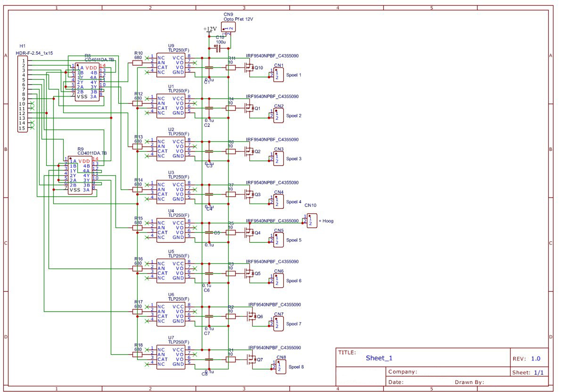Select MOSFET Q3 symbol
561x392 pixels.
click(249, 195)
